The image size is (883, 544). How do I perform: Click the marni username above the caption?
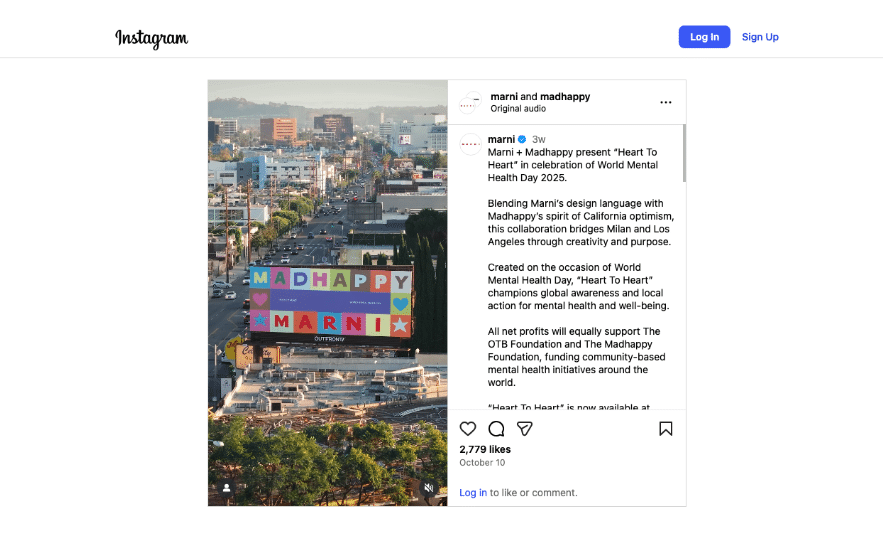point(501,139)
